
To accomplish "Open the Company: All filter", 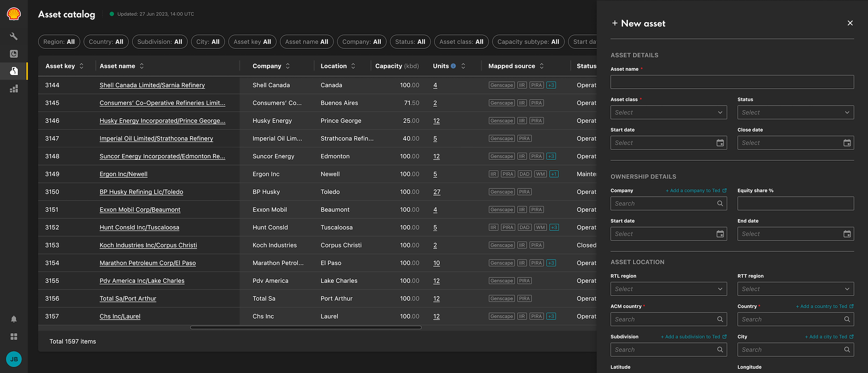I will [362, 42].
